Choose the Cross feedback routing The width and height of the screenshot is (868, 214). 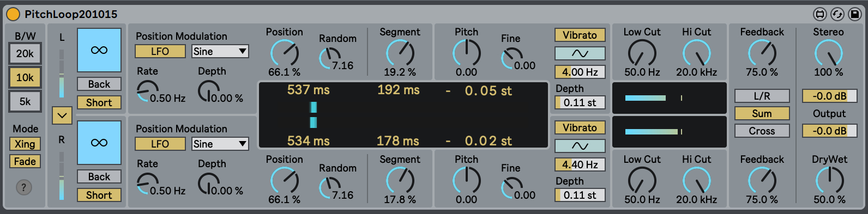coord(762,131)
